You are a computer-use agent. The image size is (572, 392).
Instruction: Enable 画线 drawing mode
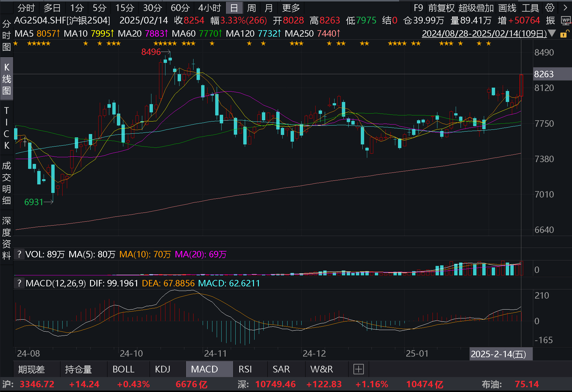507,8
